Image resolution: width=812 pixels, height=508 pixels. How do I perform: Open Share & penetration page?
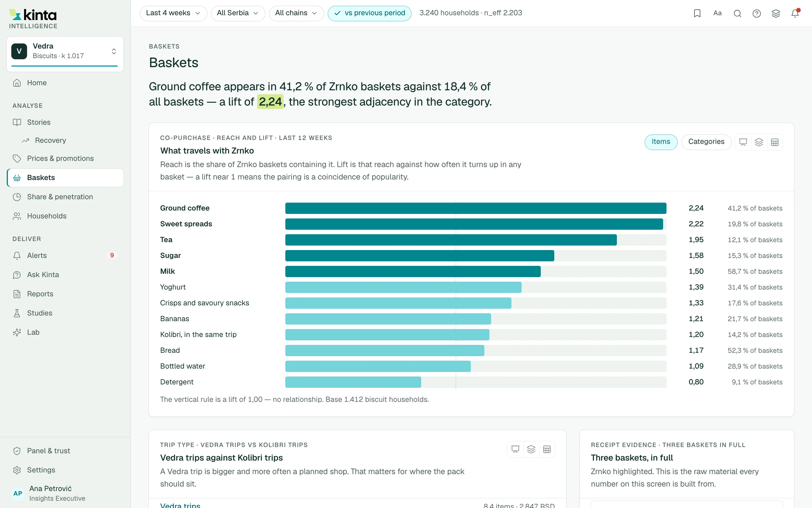click(x=65, y=197)
